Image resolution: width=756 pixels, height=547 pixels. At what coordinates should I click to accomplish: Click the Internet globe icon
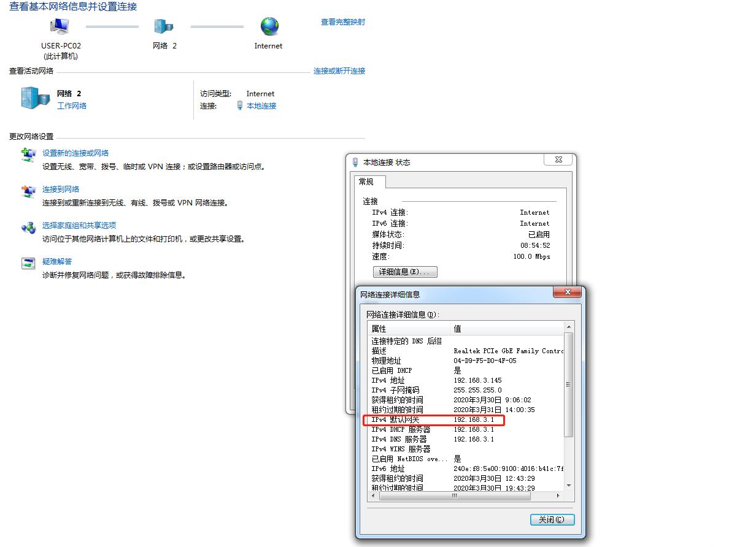coord(268,27)
